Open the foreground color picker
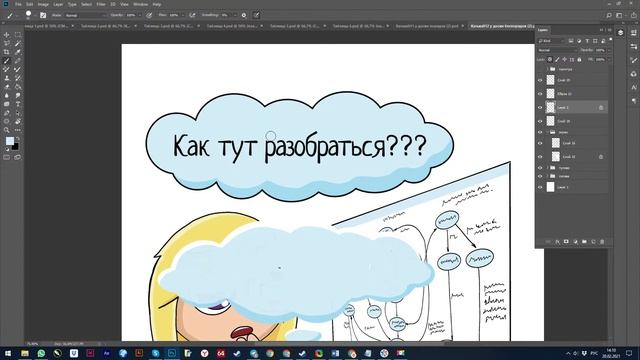The width and height of the screenshot is (640, 360). [x=10, y=141]
